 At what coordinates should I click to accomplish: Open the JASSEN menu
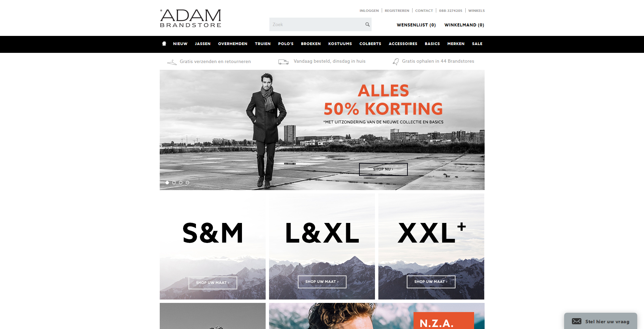pyautogui.click(x=203, y=44)
